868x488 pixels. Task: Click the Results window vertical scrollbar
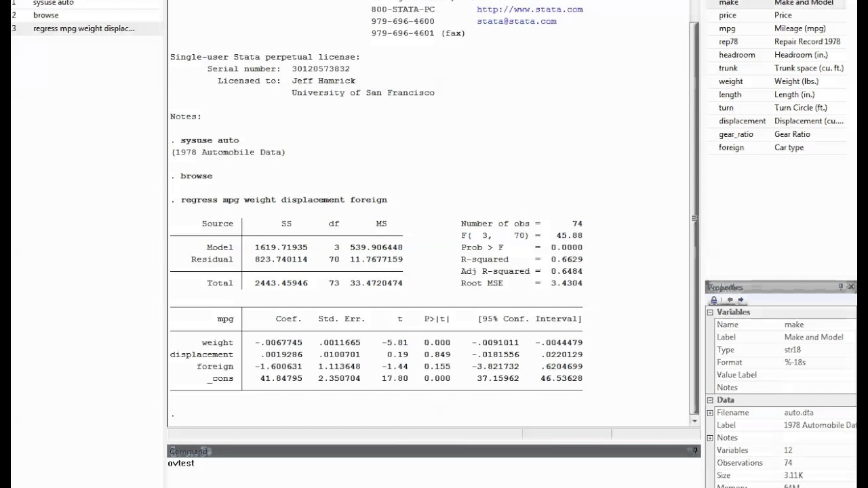[x=694, y=217]
